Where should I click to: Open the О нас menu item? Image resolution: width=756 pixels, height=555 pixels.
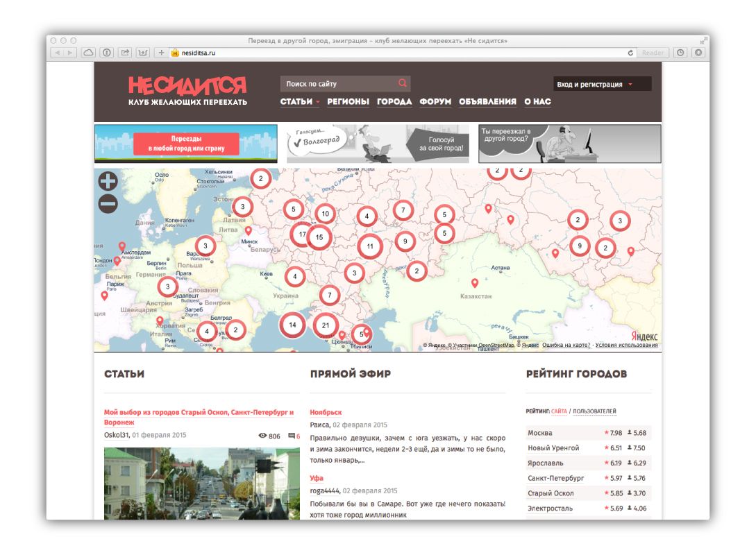click(537, 102)
